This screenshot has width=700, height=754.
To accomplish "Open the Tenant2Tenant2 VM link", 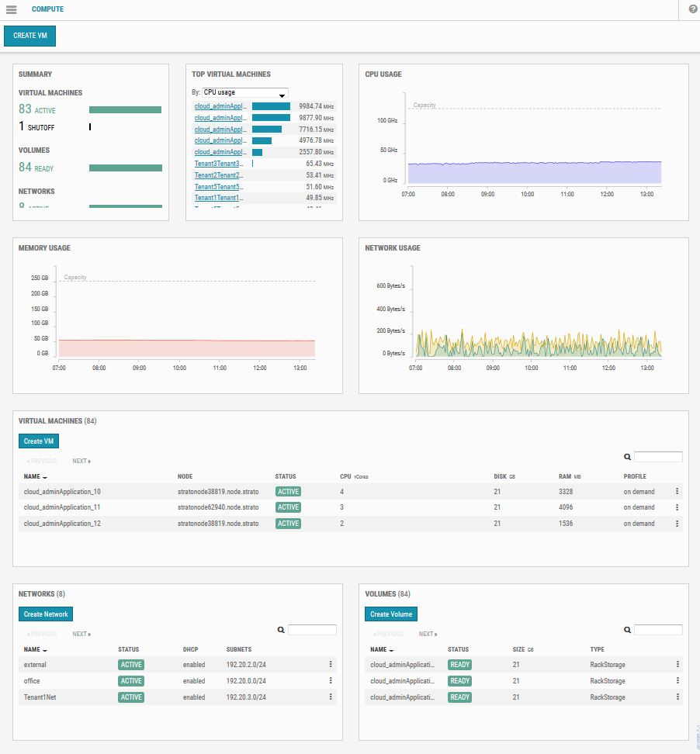I will (219, 175).
